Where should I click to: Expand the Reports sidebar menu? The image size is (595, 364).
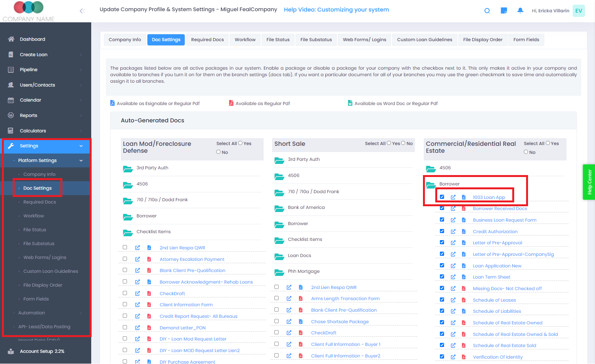coord(28,115)
